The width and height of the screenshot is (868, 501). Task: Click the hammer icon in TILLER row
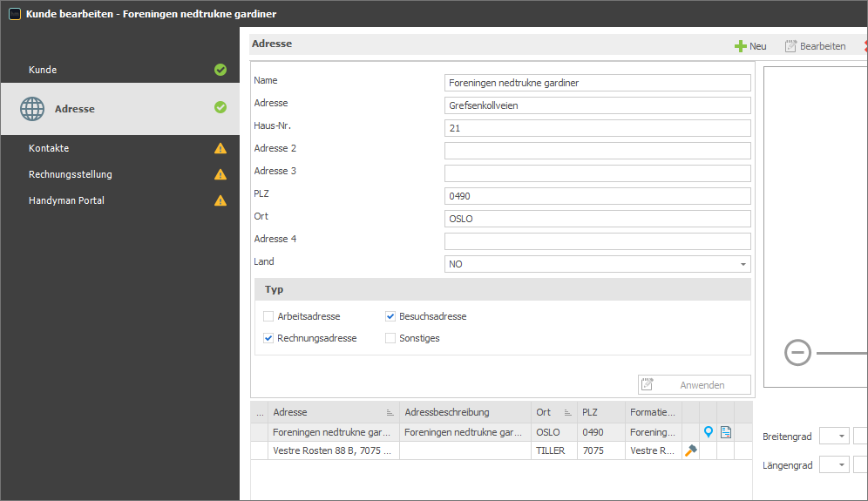point(691,450)
